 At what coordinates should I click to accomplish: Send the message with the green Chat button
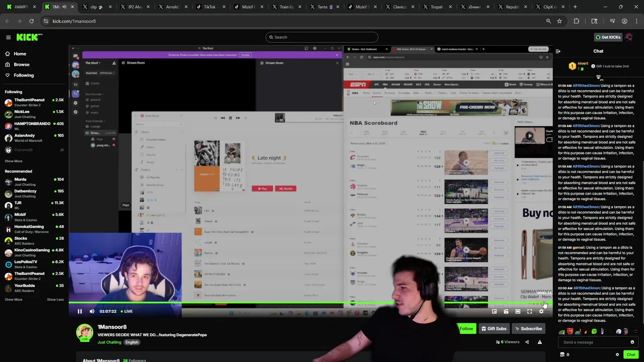click(631, 354)
